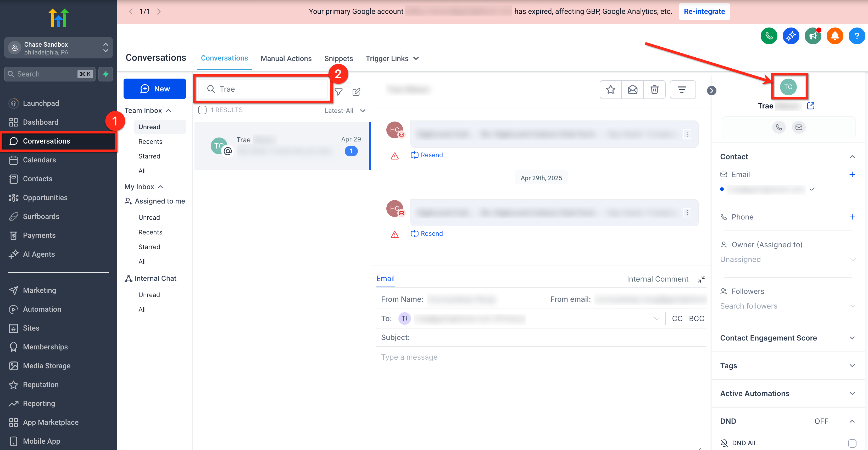The image size is (868, 450).
Task: Click the New conversation button
Action: pos(155,89)
